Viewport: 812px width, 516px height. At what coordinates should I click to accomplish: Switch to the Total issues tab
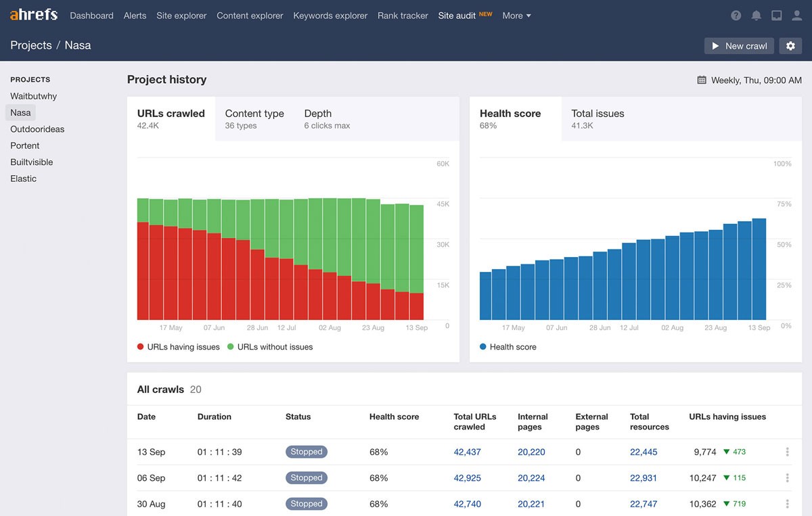(x=597, y=118)
